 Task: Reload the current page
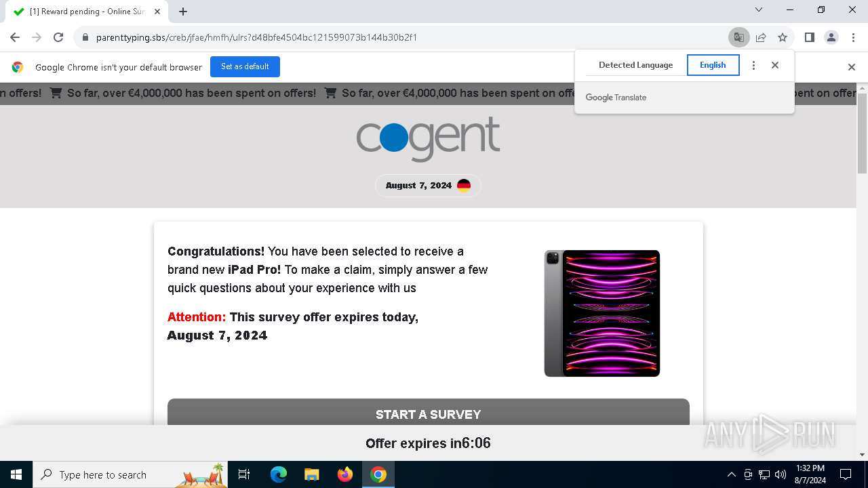tap(58, 37)
